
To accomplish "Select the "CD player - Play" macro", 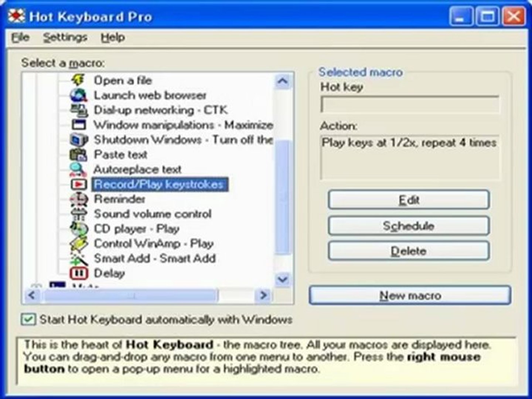I will click(137, 229).
